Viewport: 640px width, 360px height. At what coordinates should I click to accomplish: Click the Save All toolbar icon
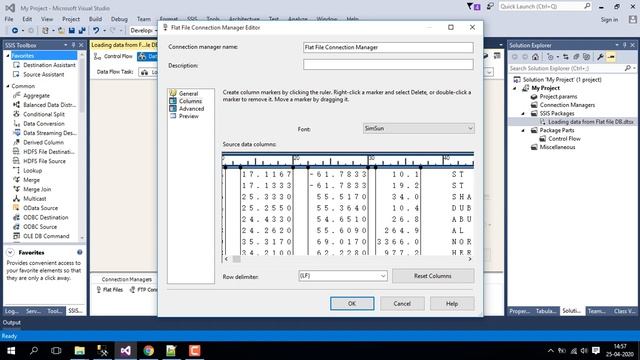pos(82,31)
